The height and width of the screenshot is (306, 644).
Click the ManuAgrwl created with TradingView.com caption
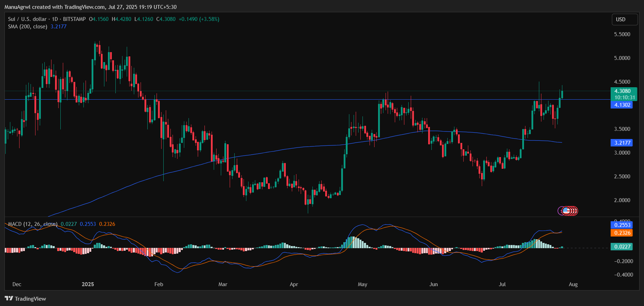click(90, 7)
